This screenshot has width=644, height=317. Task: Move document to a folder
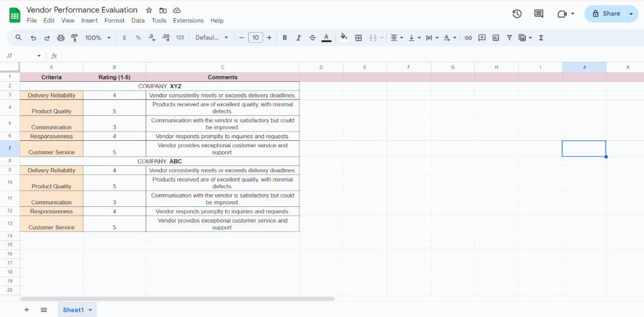tap(163, 10)
